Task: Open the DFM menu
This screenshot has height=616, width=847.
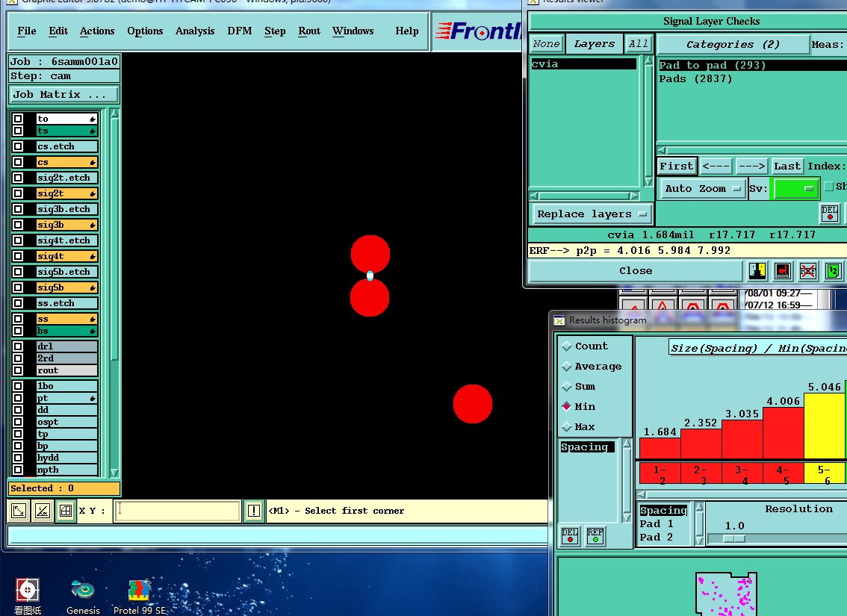Action: pyautogui.click(x=239, y=31)
